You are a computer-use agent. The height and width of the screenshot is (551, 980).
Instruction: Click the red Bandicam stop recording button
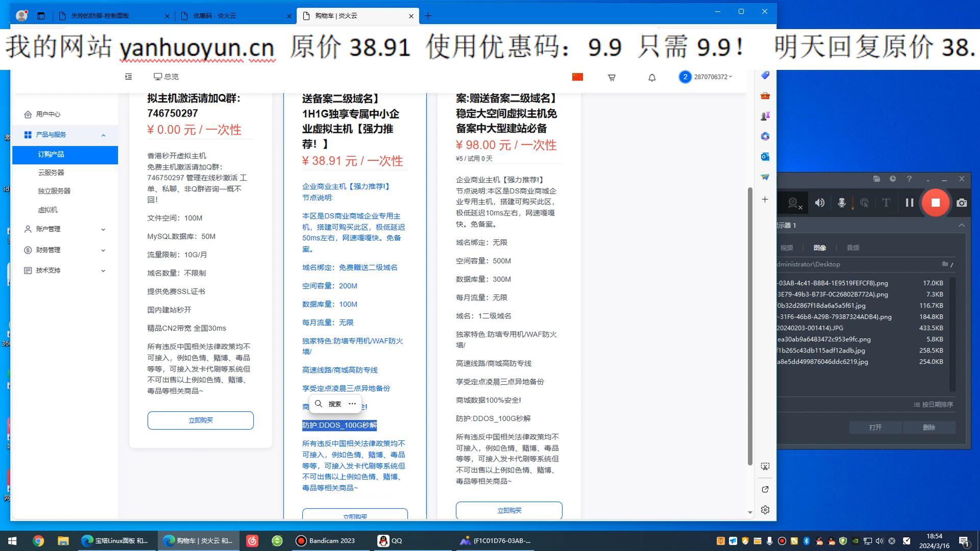pos(935,203)
